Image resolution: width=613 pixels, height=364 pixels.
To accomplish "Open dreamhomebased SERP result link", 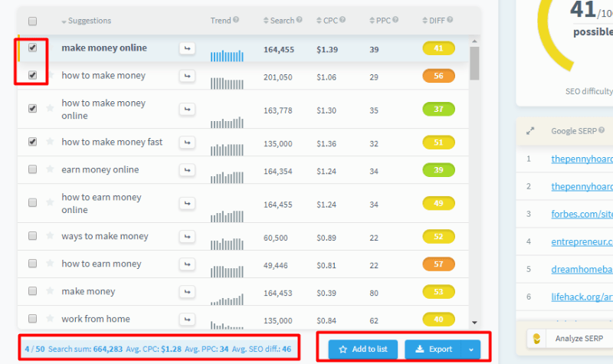I will coord(582,269).
